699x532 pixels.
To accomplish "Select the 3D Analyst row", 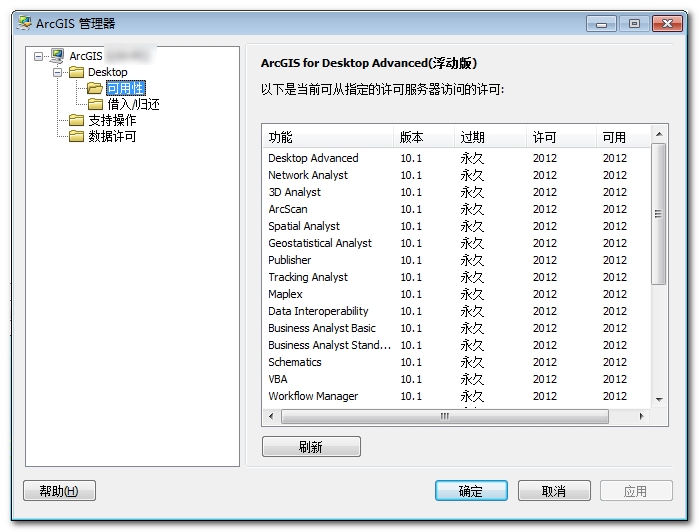I will pyautogui.click(x=456, y=192).
